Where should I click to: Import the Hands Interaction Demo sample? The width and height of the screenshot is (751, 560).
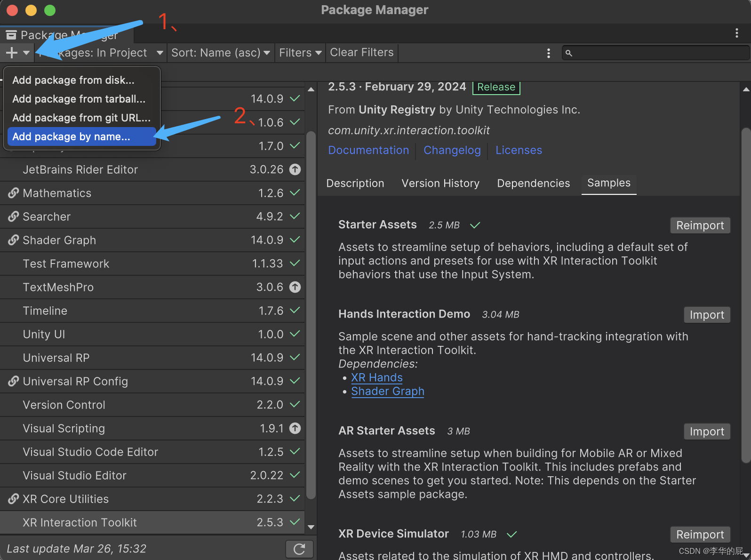point(707,315)
